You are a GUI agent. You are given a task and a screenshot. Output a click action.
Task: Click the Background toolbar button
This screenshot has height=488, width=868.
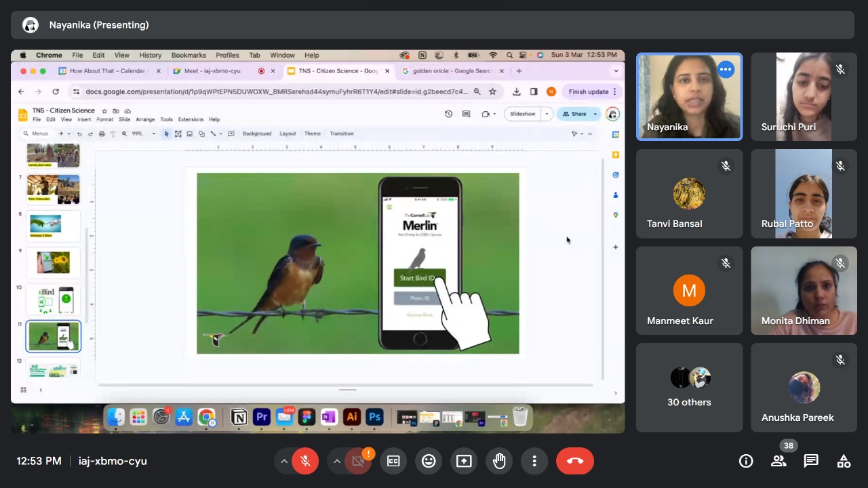[257, 134]
